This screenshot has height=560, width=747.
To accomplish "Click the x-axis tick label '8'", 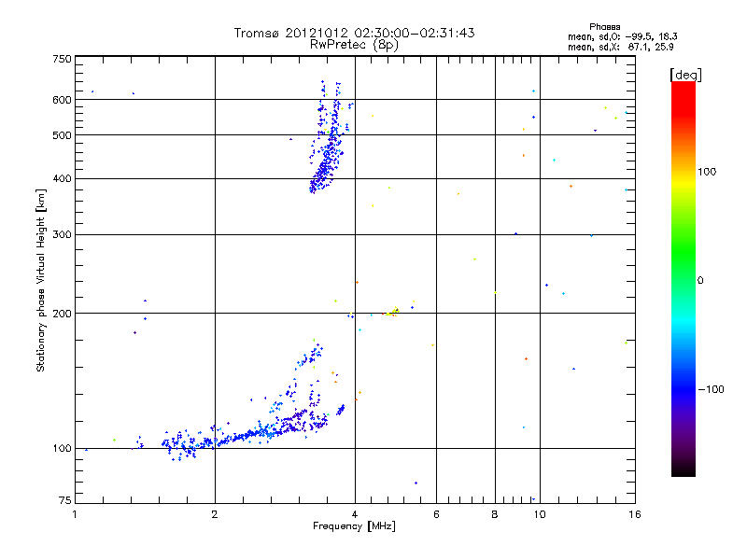I will (495, 514).
